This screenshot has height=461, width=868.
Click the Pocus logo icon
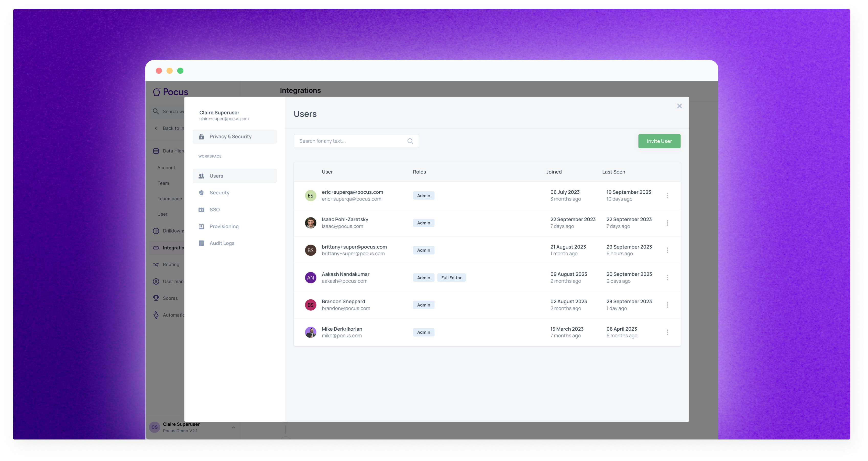point(157,92)
